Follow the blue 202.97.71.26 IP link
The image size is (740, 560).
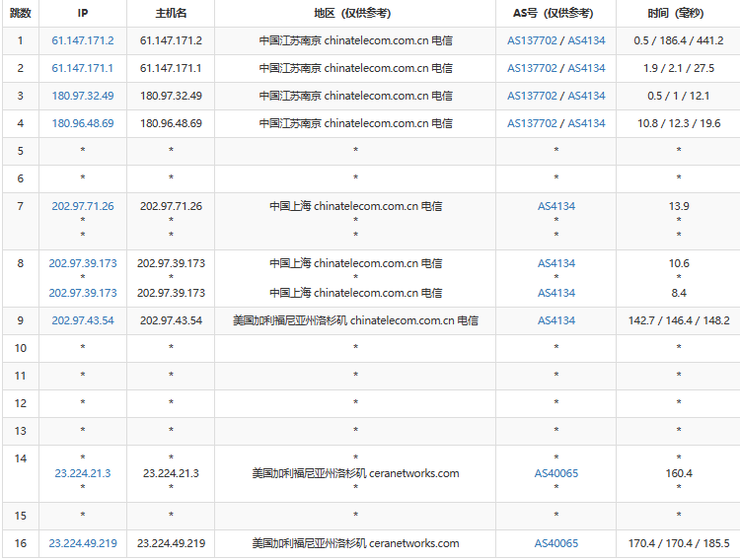tap(83, 206)
